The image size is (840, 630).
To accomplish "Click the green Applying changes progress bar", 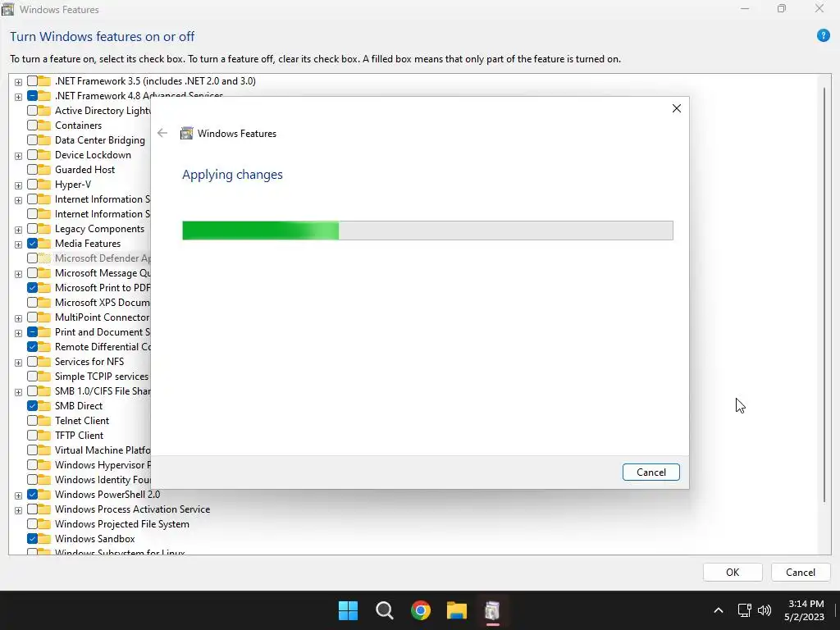I will 427,231.
